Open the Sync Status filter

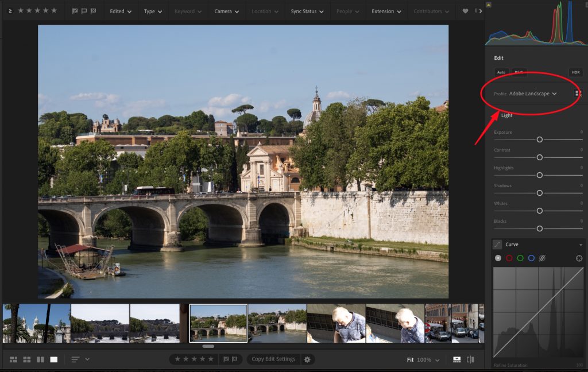307,11
